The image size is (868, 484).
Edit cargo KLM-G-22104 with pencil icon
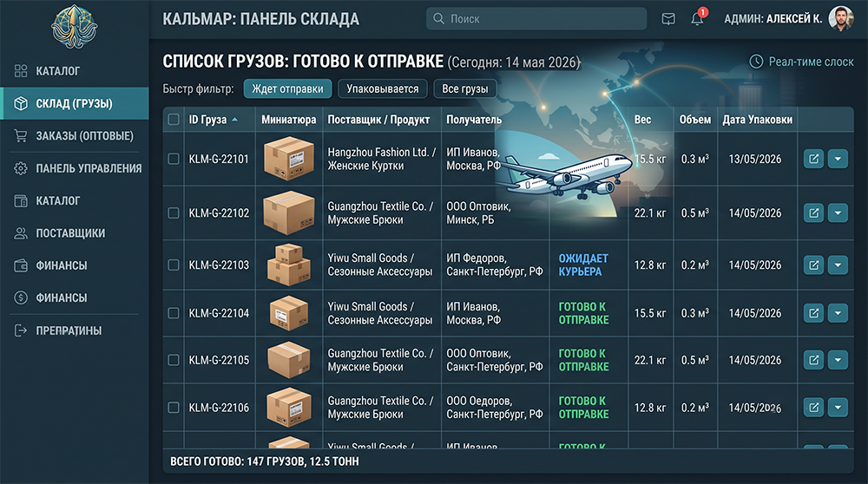[814, 313]
